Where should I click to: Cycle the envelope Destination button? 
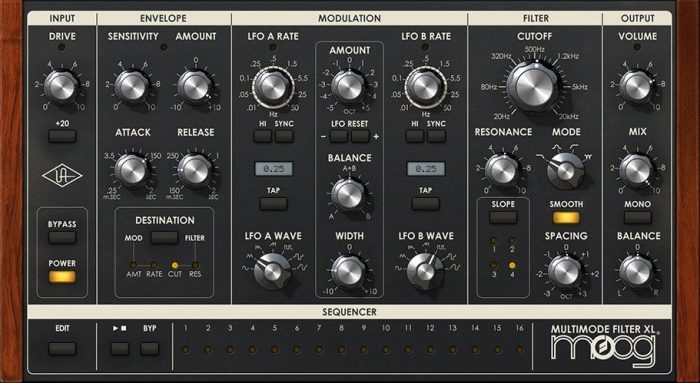[164, 237]
